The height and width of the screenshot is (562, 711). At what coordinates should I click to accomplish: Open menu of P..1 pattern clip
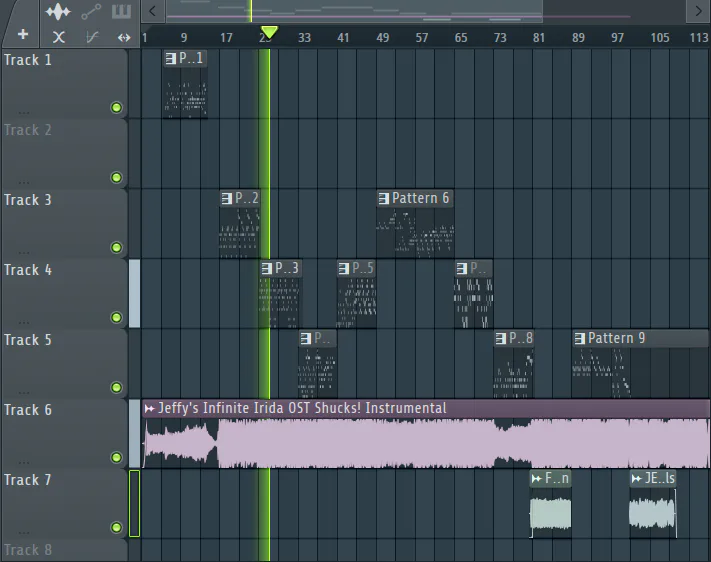tap(171, 59)
